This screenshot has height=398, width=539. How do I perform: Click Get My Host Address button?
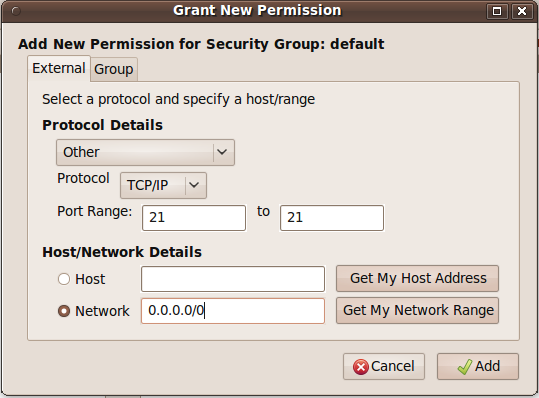pos(417,278)
